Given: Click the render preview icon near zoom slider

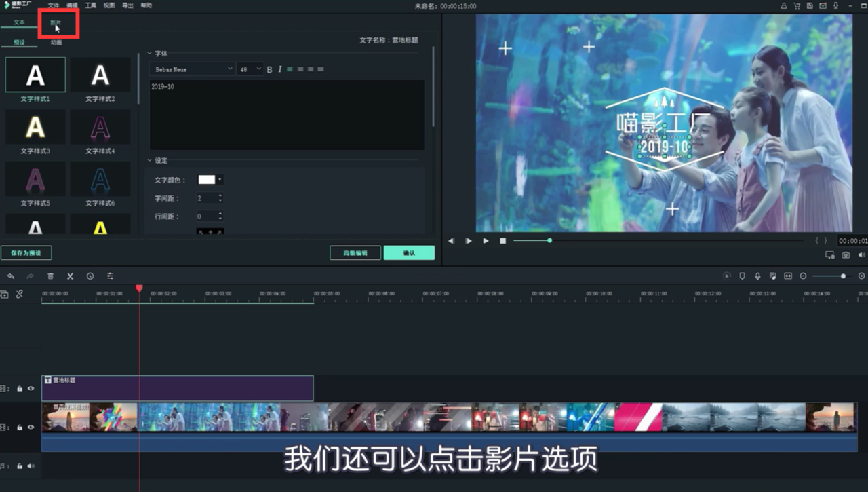Looking at the screenshot, I should pyautogui.click(x=726, y=276).
